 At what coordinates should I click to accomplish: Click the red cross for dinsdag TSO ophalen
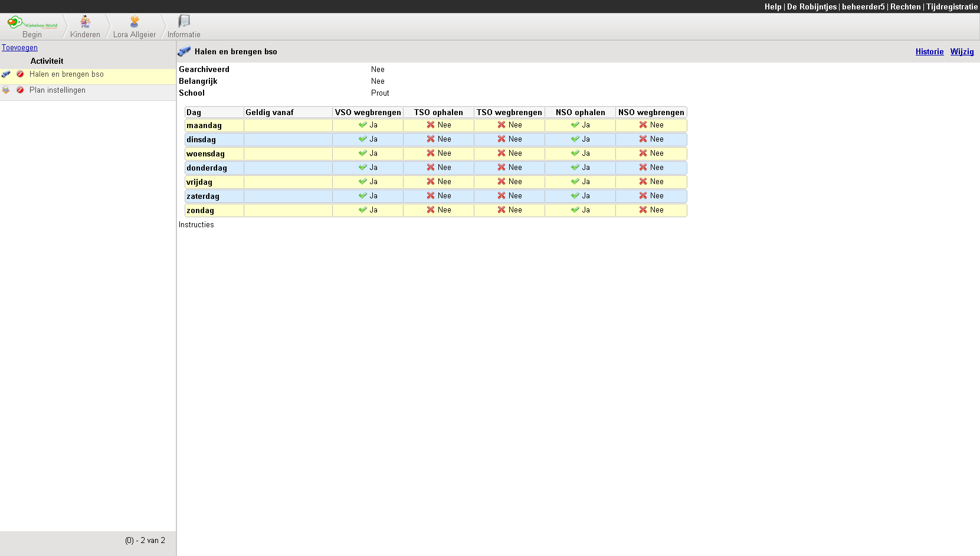(431, 139)
